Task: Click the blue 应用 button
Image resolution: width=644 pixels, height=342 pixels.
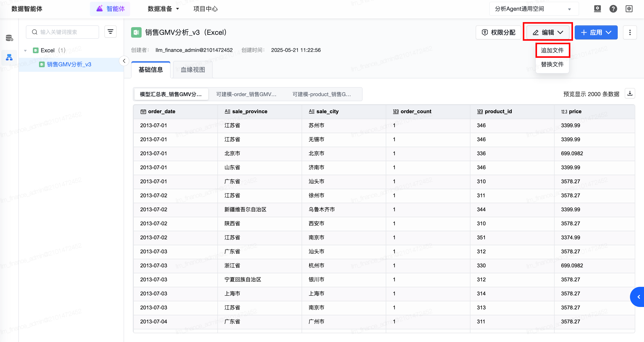Action: (x=596, y=32)
